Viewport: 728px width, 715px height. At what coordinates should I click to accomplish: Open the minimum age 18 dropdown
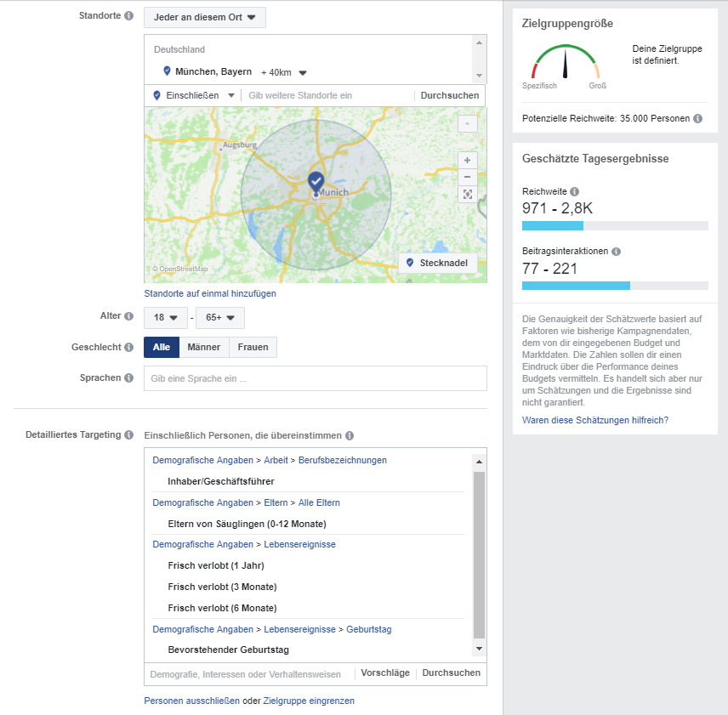165,318
